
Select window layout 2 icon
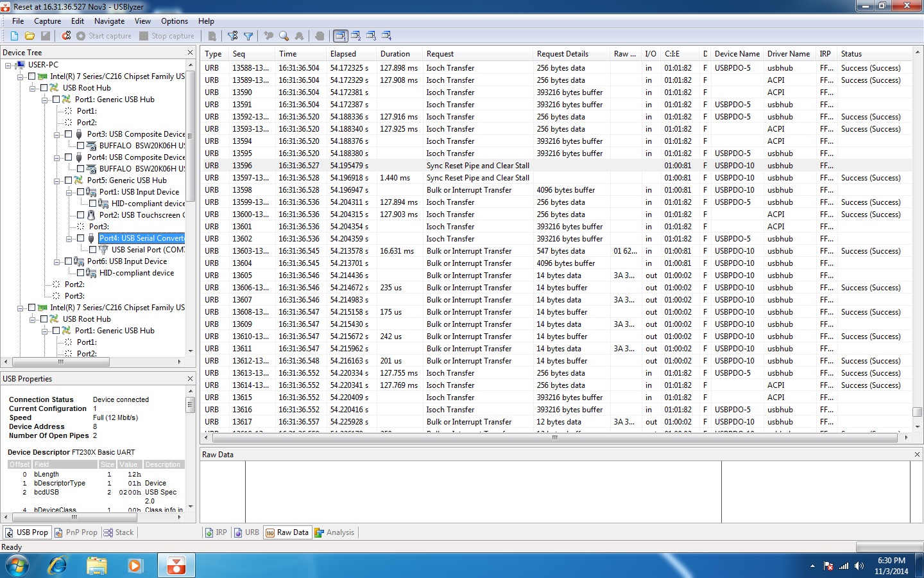pyautogui.click(x=356, y=36)
